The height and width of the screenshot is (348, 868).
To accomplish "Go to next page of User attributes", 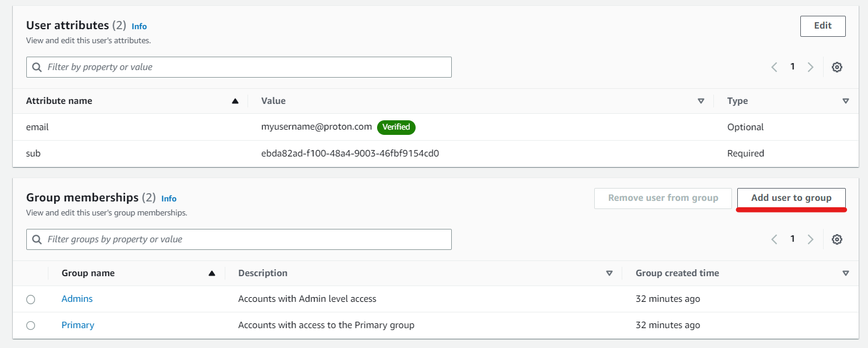I will click(x=810, y=67).
